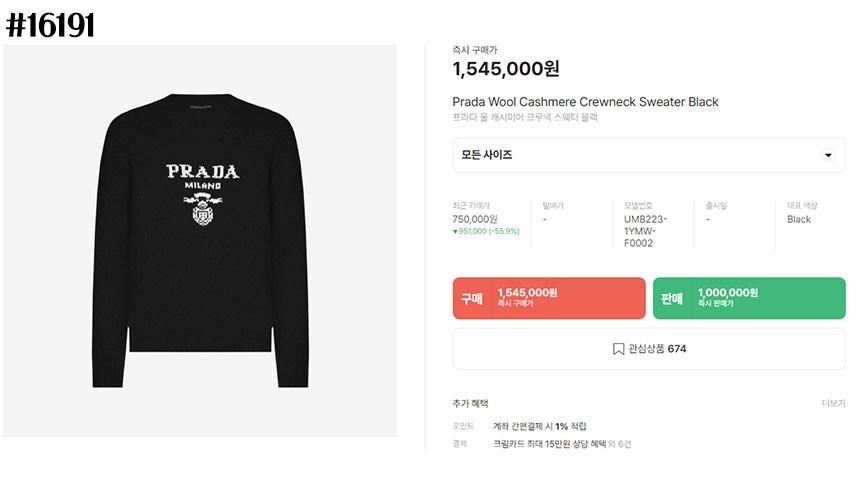Click the Prada sweater product image

[x=200, y=241]
